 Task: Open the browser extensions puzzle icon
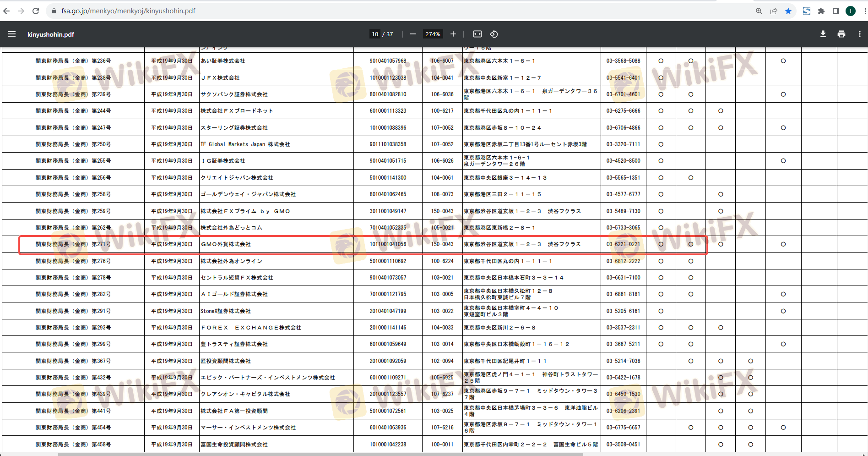coord(821,11)
